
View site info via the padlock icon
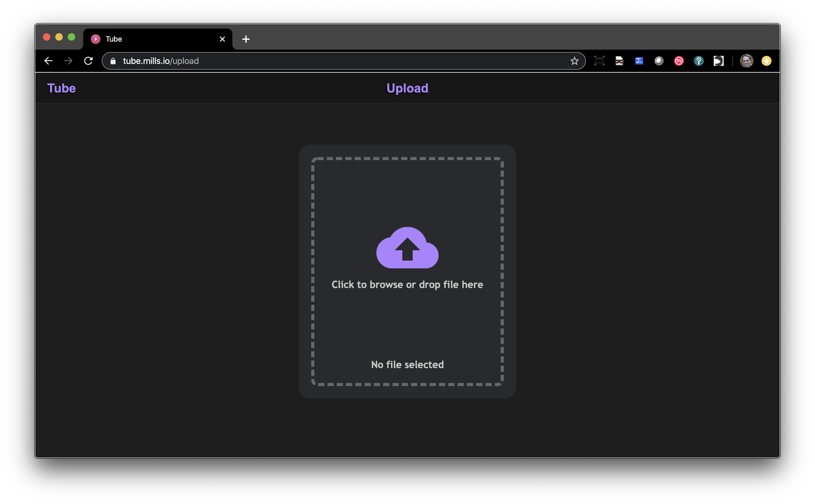coord(113,61)
